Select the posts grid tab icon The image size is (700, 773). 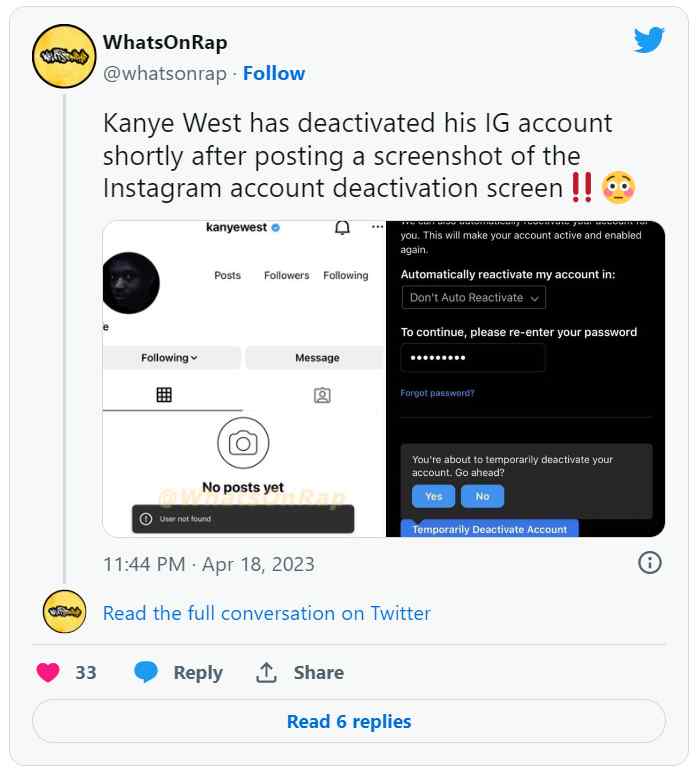tap(164, 395)
